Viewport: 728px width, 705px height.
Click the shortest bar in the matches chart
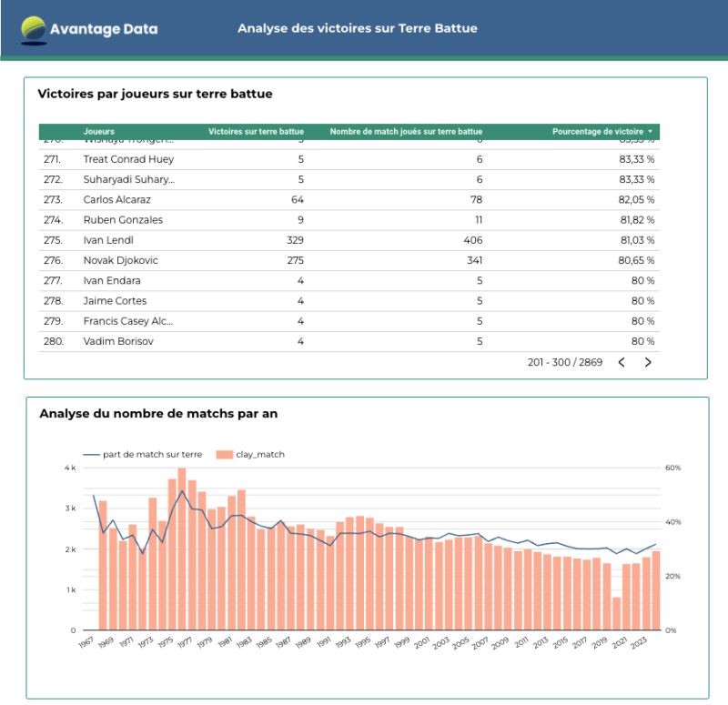pos(617,614)
